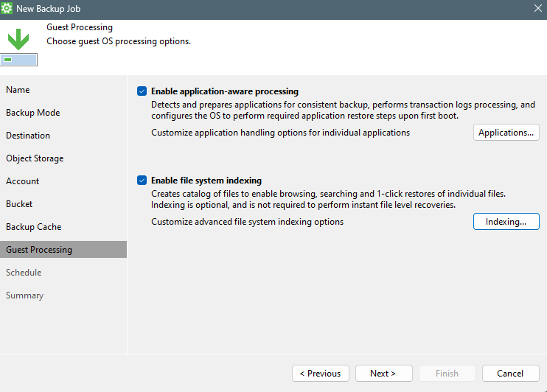This screenshot has height=392, width=547.
Task: Open the Applications... settings button
Action: click(x=506, y=133)
